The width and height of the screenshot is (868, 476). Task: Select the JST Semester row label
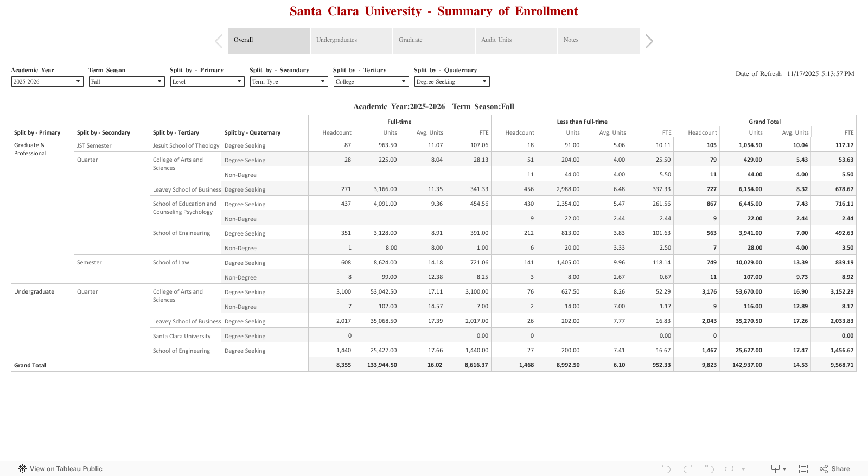click(94, 145)
